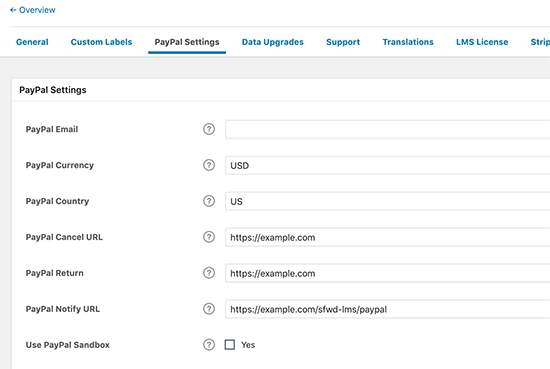Open the LMS License tab
550x369 pixels.
[x=482, y=42]
